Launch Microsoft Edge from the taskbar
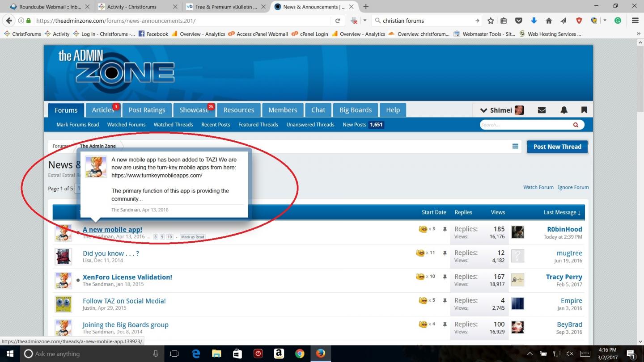644x362 pixels. tap(196, 354)
